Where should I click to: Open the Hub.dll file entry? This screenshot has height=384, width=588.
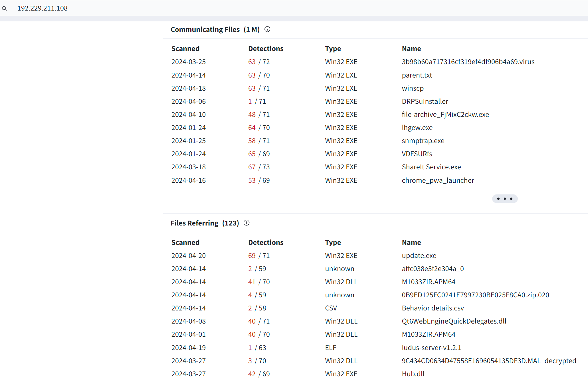click(413, 374)
